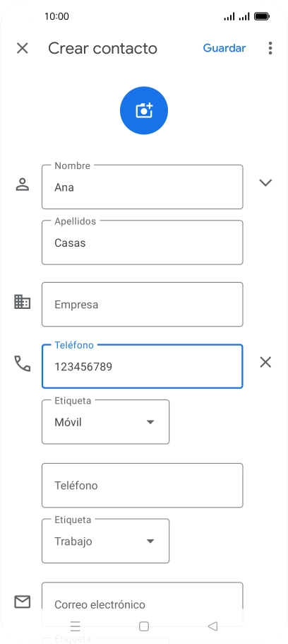
Task: Tap the Android home square button
Action: [x=143, y=626]
